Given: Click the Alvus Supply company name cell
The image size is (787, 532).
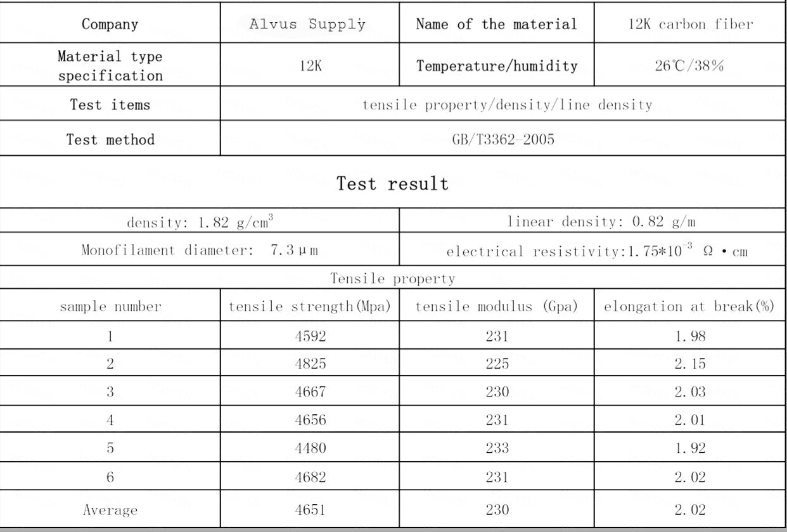Looking at the screenshot, I should 308,25.
